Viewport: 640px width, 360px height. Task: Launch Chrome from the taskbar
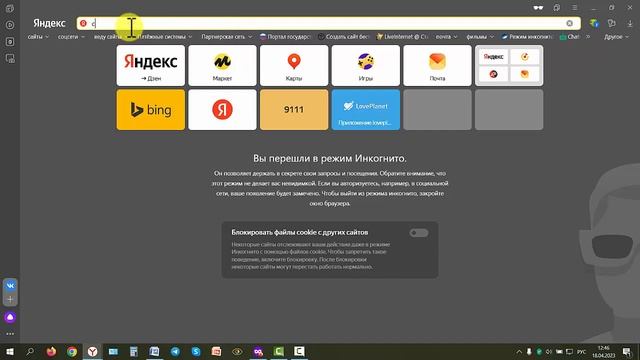pos(72,351)
